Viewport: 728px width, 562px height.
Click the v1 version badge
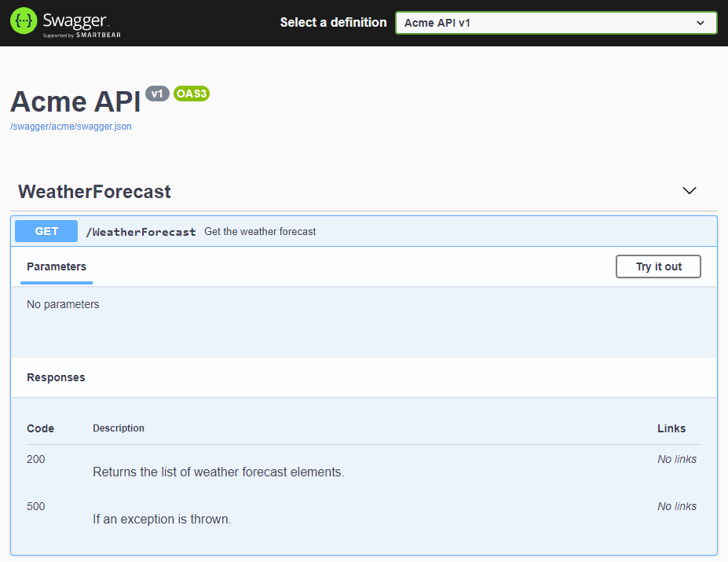(x=157, y=94)
